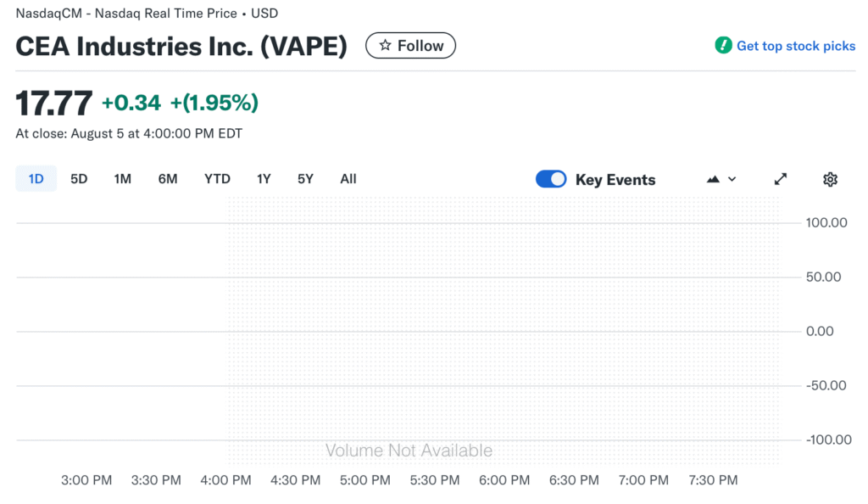Select the 1M chart range

[123, 179]
